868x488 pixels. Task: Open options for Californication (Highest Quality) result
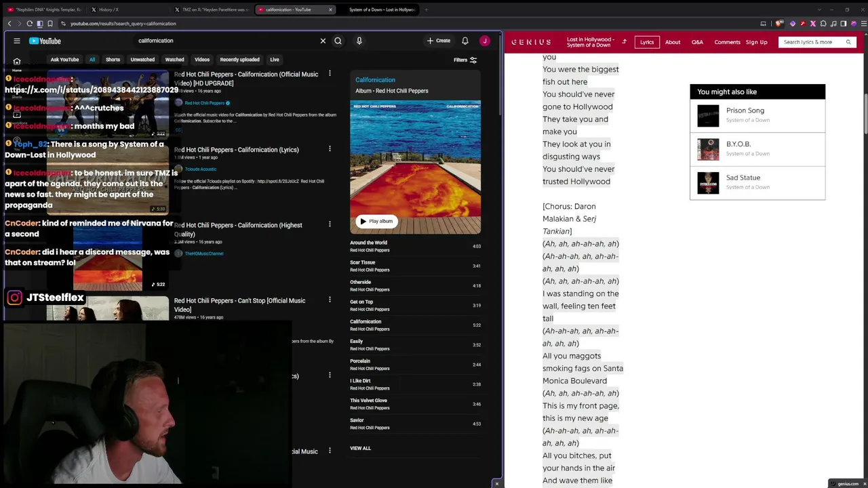(x=330, y=224)
